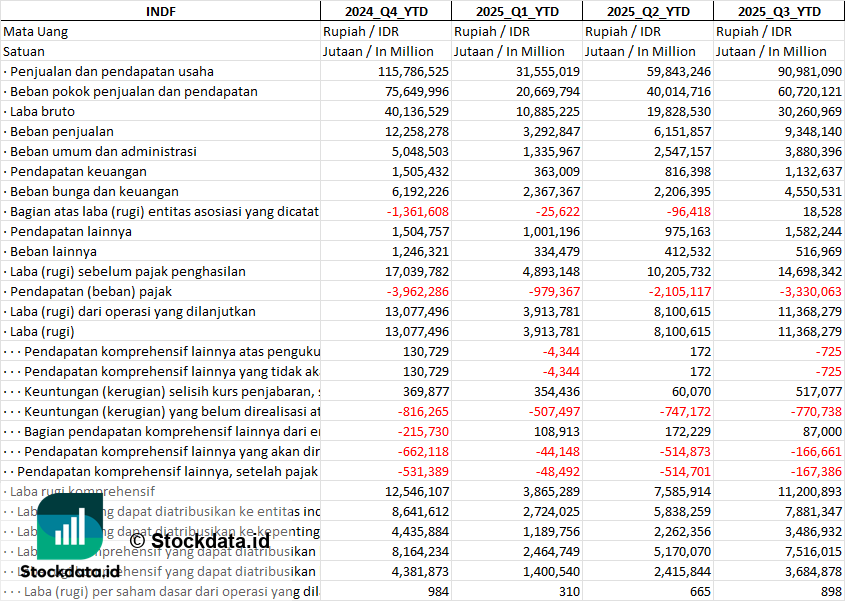The width and height of the screenshot is (845, 601).
Task: Select the value 369,877
Action: click(426, 391)
